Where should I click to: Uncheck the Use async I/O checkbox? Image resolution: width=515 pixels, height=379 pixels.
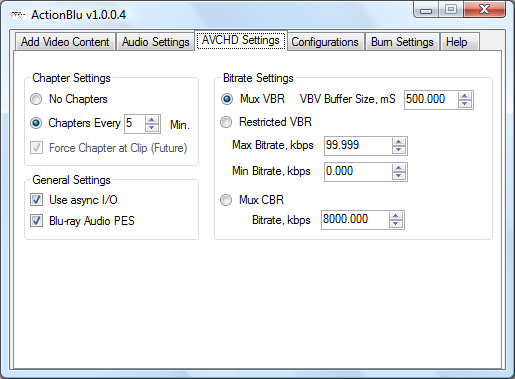36,200
